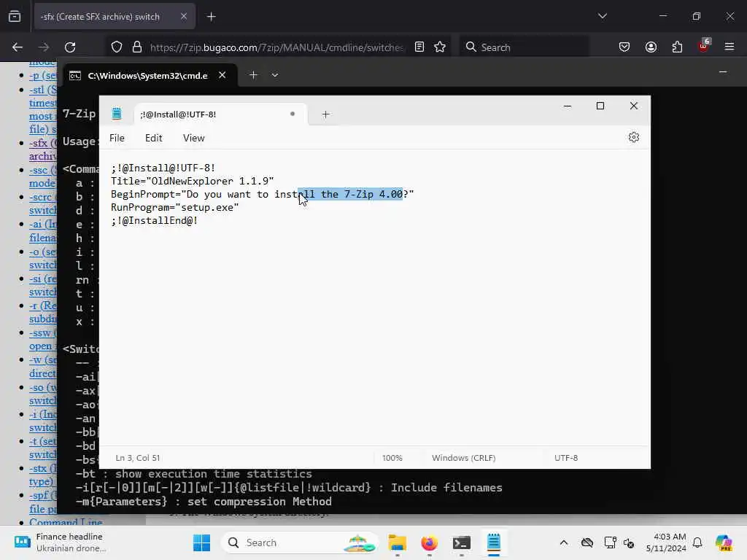Screen dimensions: 747x560
Task: Open the File menu in Notepad
Action: tap(117, 138)
